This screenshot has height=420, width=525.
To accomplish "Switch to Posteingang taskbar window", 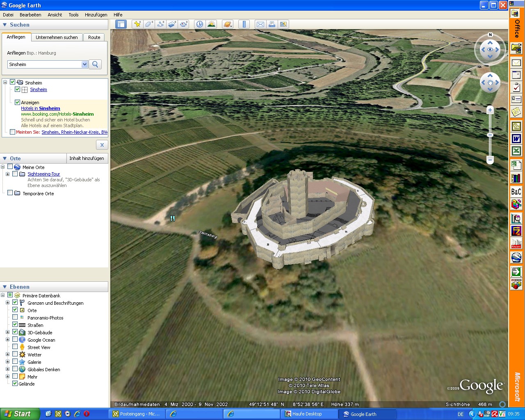I will coord(137,414).
